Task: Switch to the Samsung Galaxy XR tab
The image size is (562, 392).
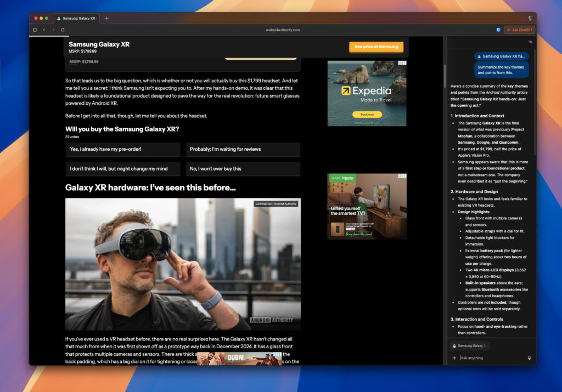Action: (77, 18)
